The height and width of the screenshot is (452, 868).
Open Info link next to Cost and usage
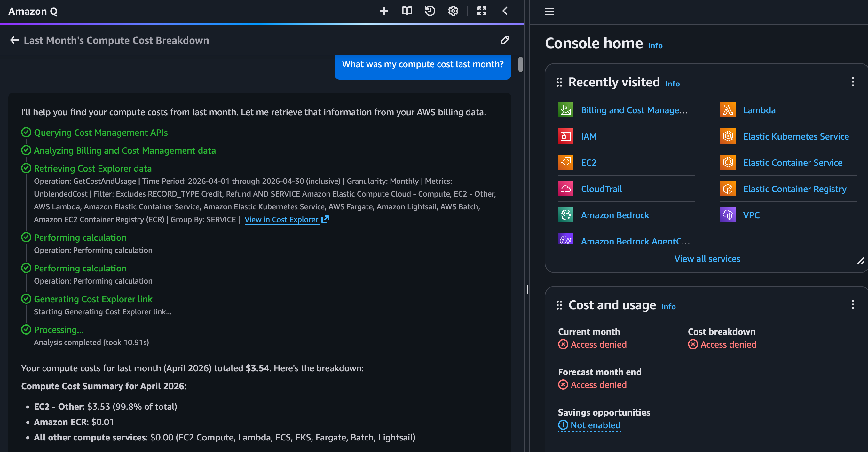click(x=668, y=307)
